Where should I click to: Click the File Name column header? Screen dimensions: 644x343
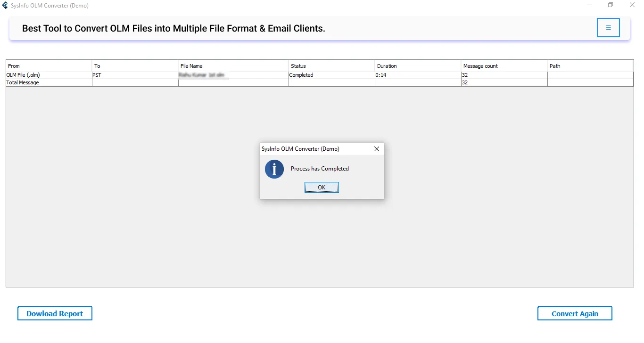[233, 66]
